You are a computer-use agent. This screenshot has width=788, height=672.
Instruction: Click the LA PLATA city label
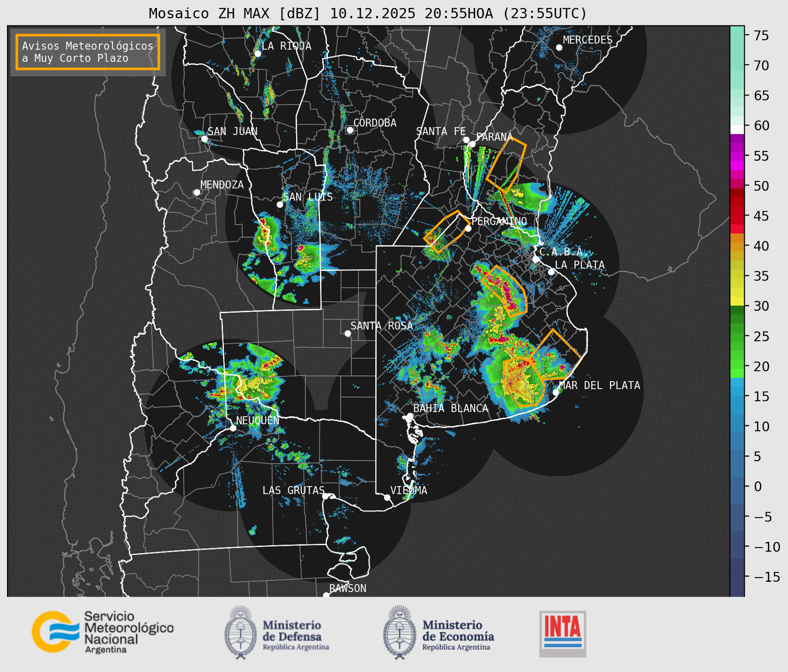click(x=580, y=265)
